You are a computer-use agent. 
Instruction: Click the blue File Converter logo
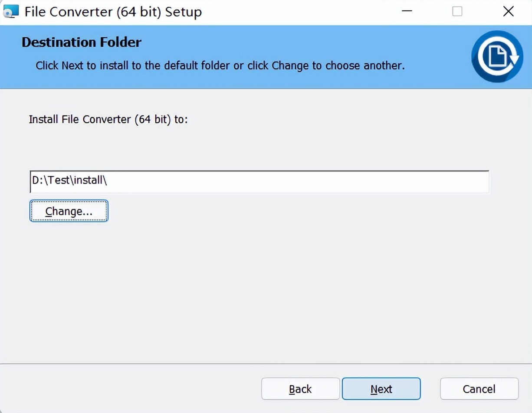497,56
